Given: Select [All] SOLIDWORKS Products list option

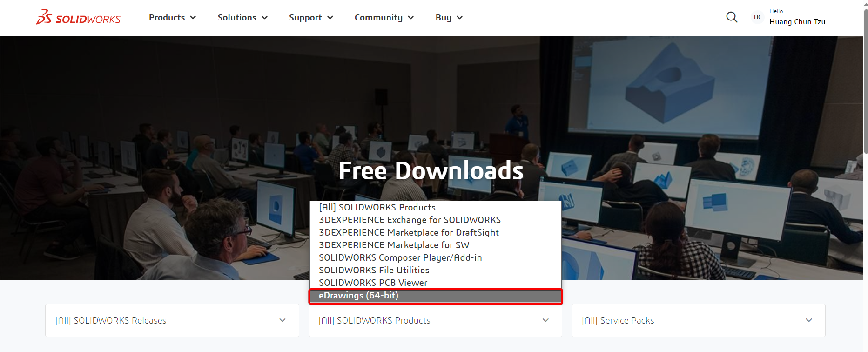Looking at the screenshot, I should click(x=435, y=207).
